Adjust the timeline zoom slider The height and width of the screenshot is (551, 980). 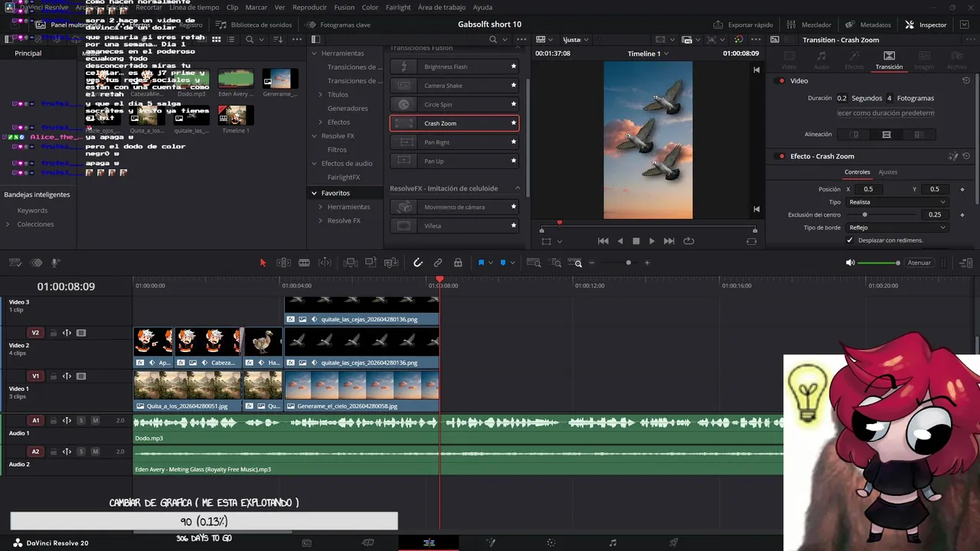pos(629,262)
